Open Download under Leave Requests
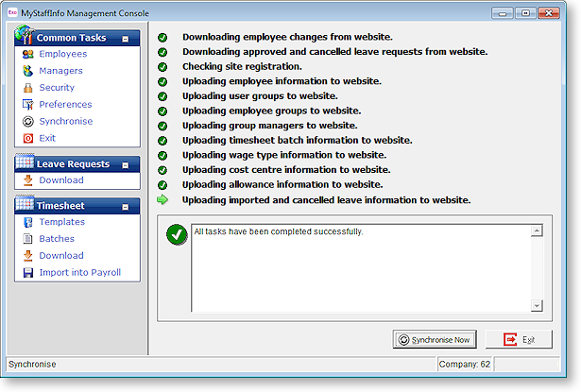This screenshot has height=392, width=581. (x=60, y=180)
